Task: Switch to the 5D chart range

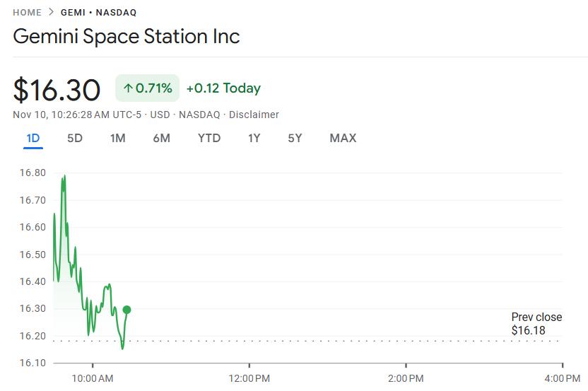Action: click(x=75, y=138)
